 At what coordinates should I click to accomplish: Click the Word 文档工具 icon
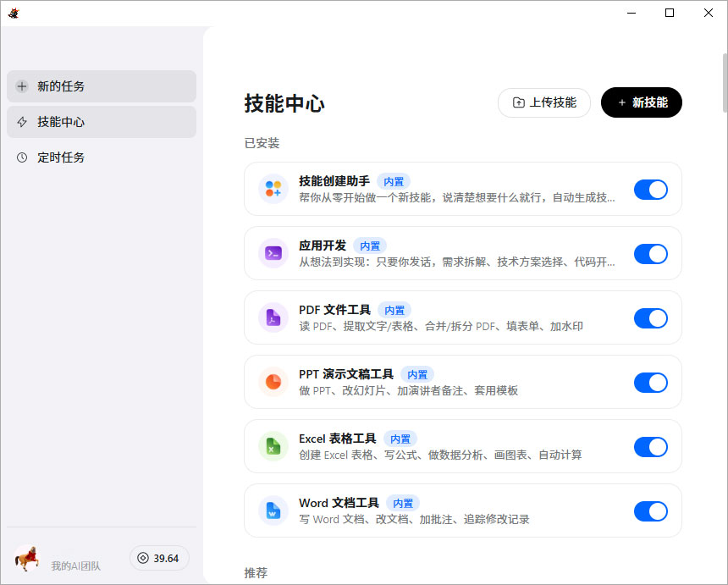pyautogui.click(x=273, y=510)
